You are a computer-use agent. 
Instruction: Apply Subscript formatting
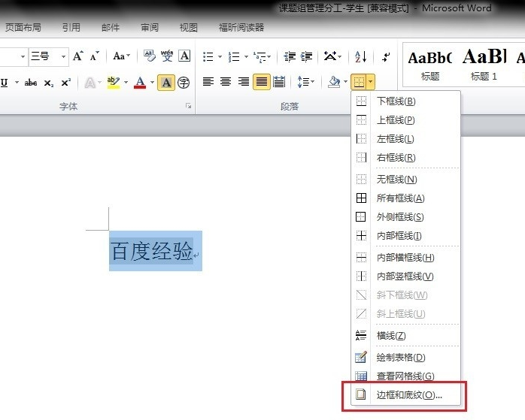click(49, 83)
